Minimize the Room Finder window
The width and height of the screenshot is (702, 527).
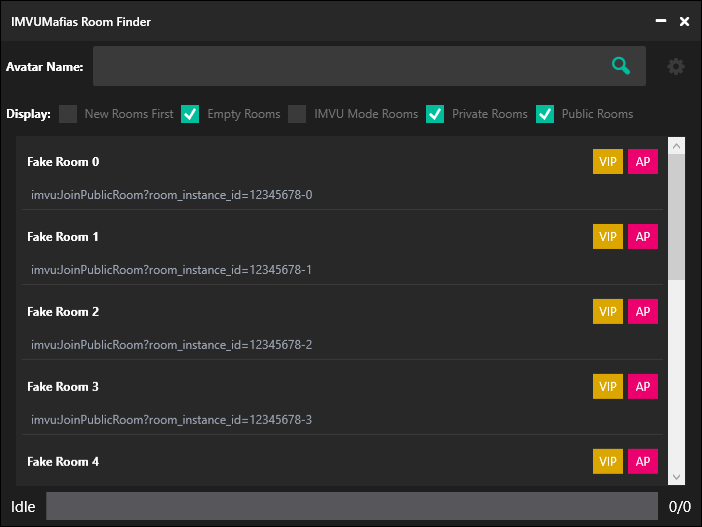pos(661,21)
